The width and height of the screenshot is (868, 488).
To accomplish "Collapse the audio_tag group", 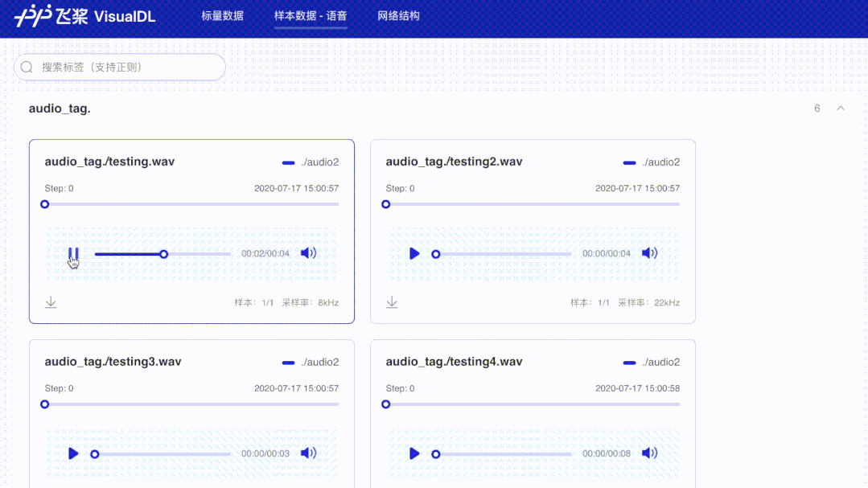I will point(841,108).
